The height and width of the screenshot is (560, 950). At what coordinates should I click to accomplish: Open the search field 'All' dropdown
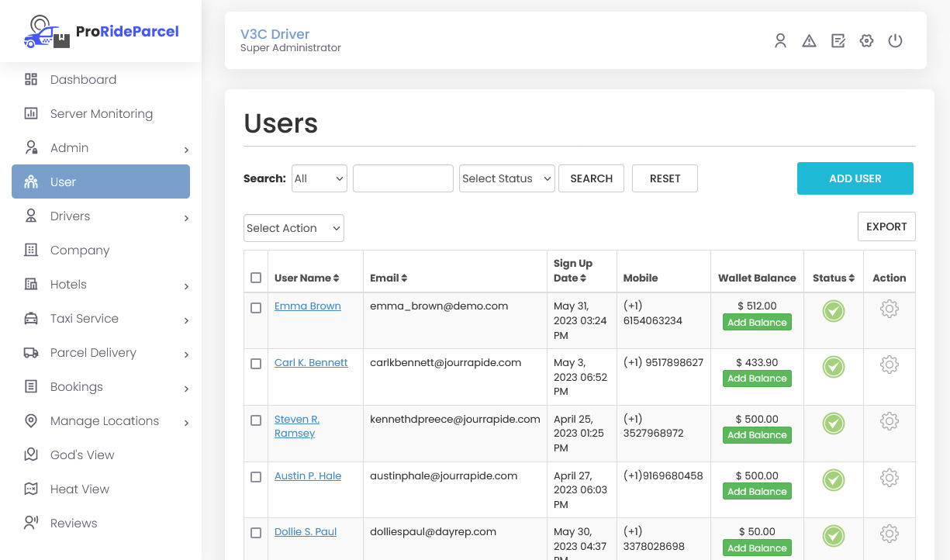point(320,178)
